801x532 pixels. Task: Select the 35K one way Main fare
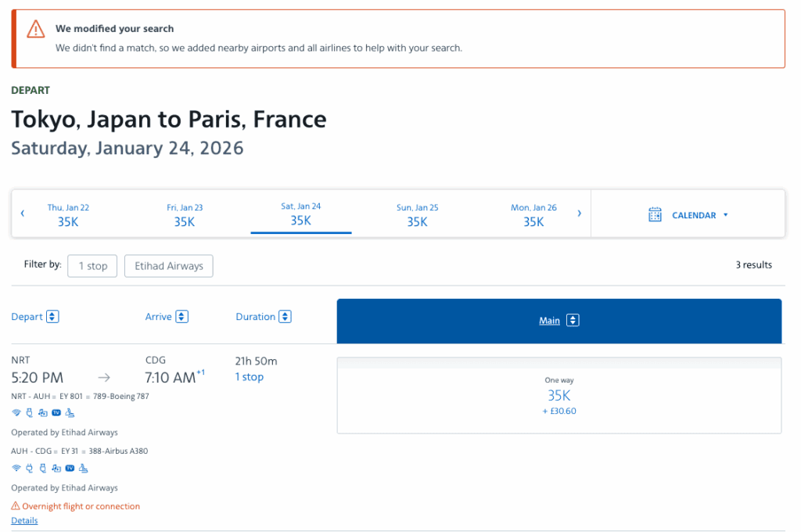click(559, 395)
